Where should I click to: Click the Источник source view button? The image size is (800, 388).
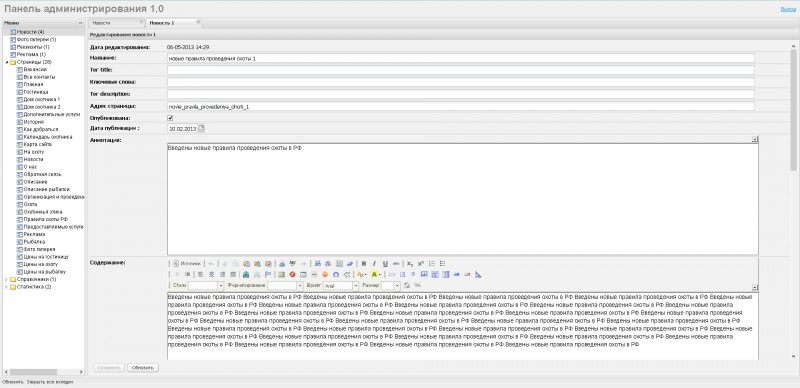tap(187, 263)
